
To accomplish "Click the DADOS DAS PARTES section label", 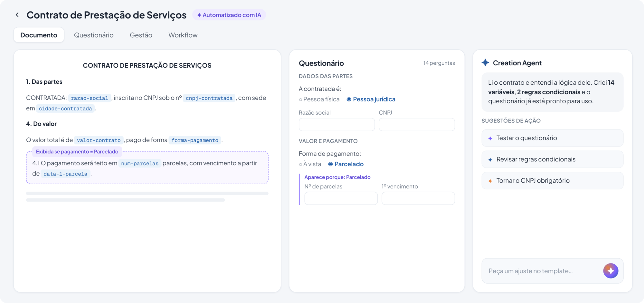I will [326, 76].
